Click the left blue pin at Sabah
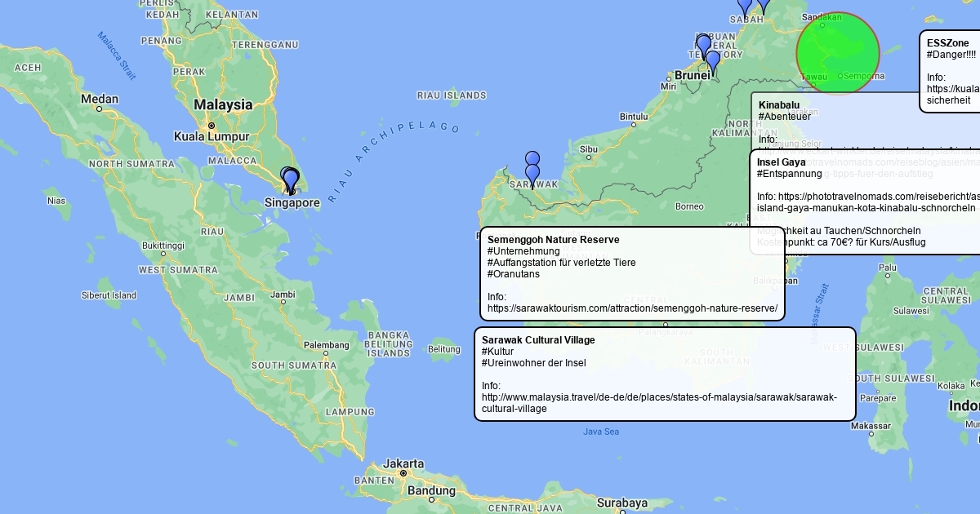This screenshot has width=980, height=514. (744, 7)
